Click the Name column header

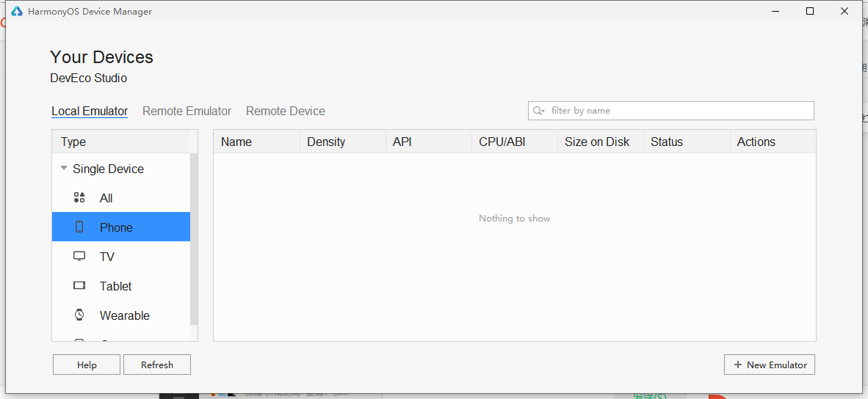click(x=257, y=142)
